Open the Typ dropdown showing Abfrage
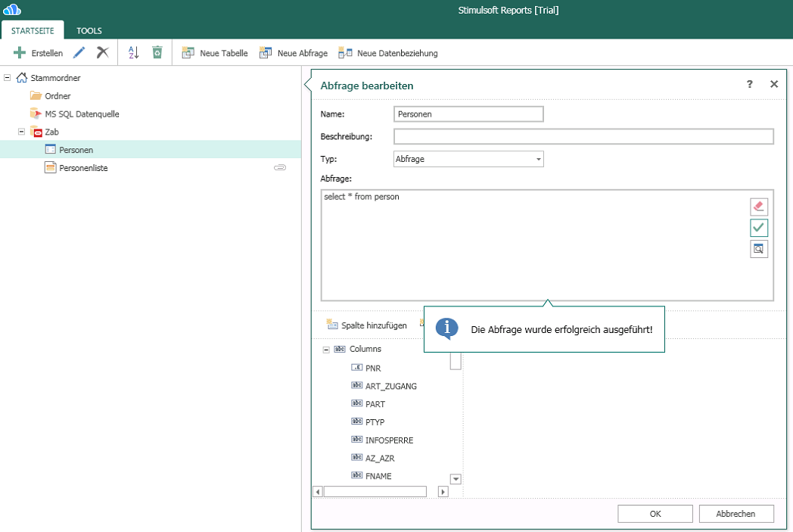Viewport: 793px width, 532px height. (468, 159)
